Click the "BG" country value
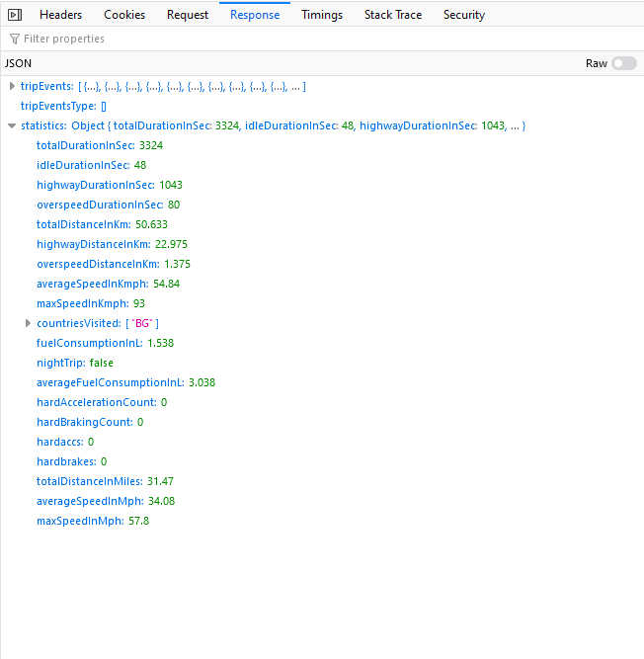 (x=142, y=323)
